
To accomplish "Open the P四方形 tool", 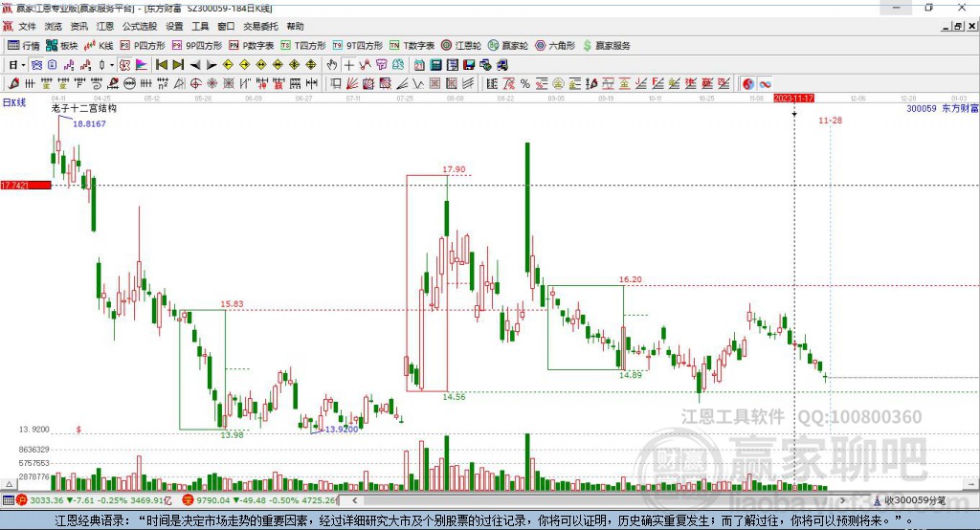I will pos(143,46).
